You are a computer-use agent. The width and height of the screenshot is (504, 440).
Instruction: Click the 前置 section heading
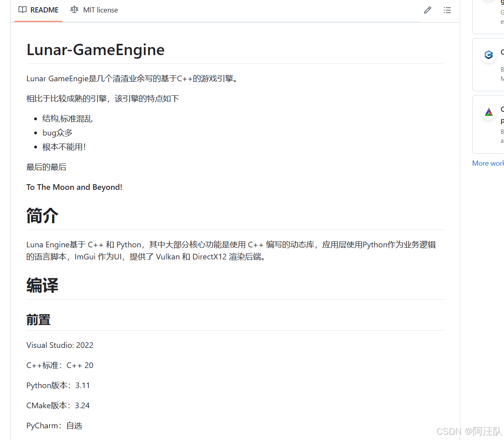38,320
